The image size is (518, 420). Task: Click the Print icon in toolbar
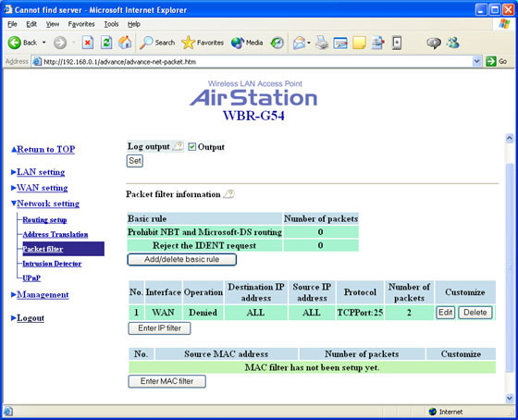pos(322,43)
